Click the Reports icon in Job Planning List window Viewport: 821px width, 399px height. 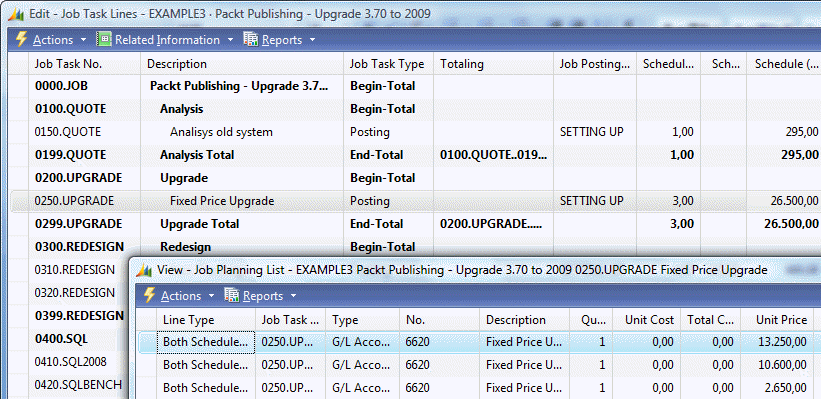click(232, 295)
